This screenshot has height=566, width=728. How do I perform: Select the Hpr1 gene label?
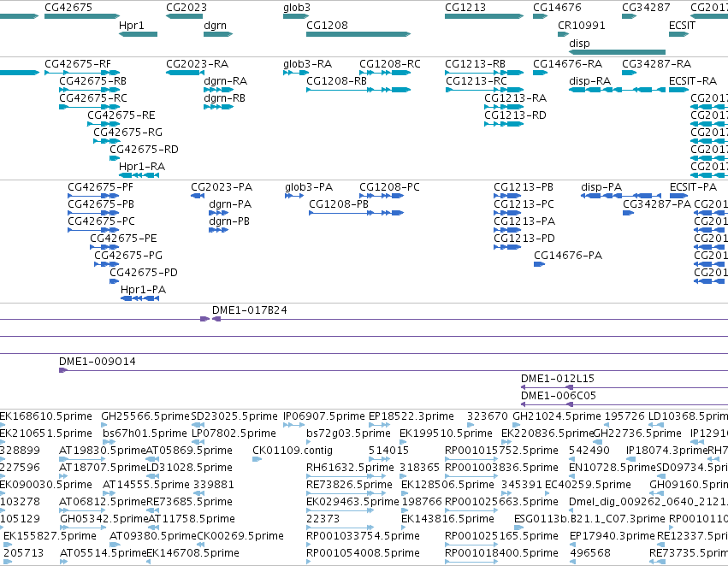tap(132, 26)
